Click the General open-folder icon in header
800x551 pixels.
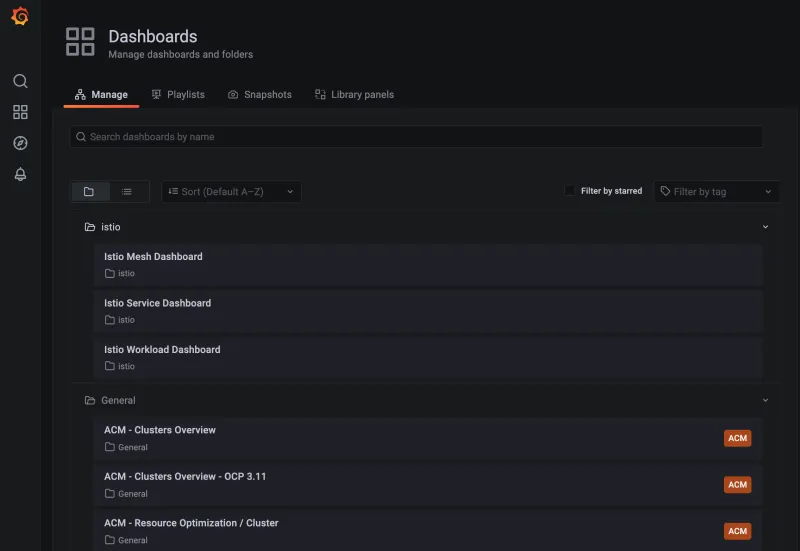[90, 400]
